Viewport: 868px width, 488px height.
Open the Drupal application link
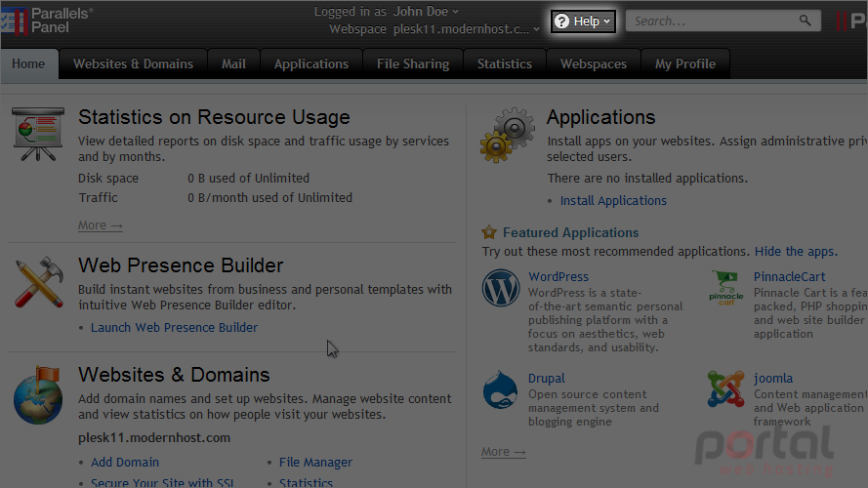pyautogui.click(x=547, y=379)
